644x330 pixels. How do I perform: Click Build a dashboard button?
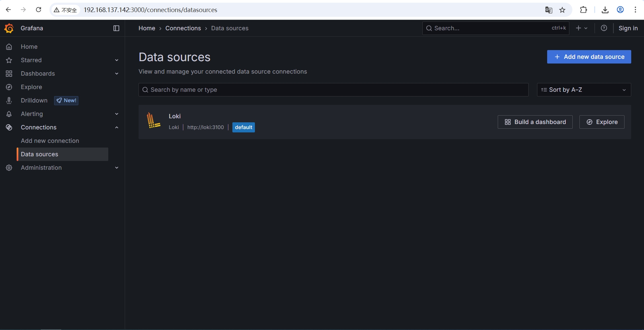(535, 122)
